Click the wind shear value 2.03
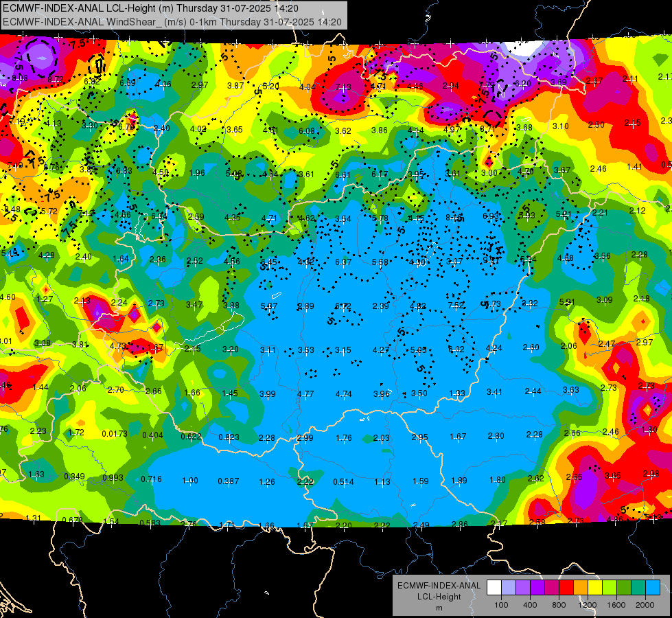This screenshot has width=672, height=618. pos(382,437)
